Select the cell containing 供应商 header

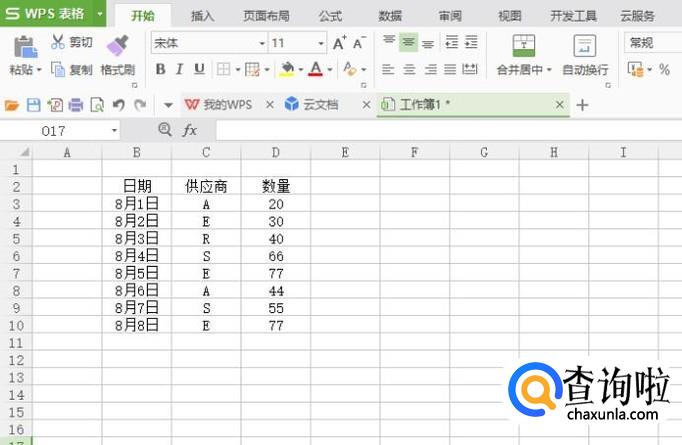(206, 186)
